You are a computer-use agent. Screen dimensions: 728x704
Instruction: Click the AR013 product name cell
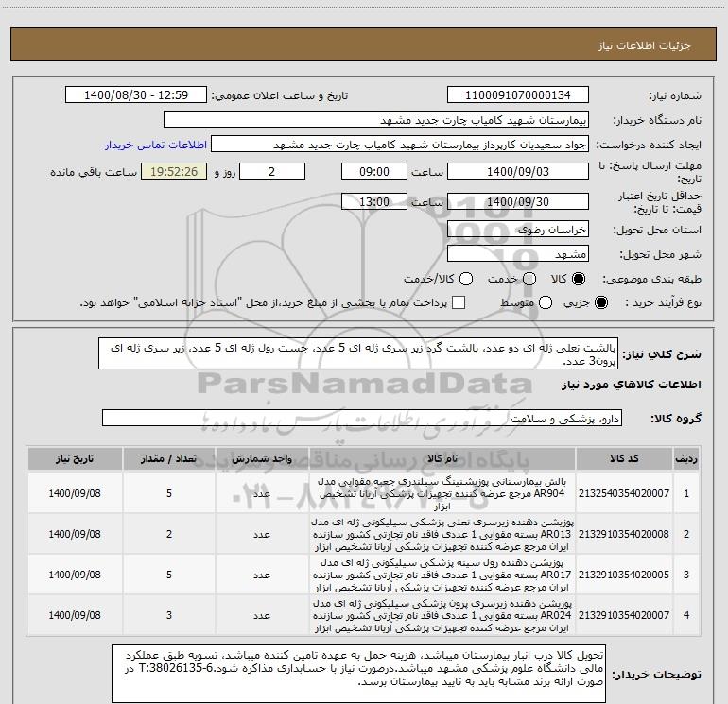tap(442, 534)
